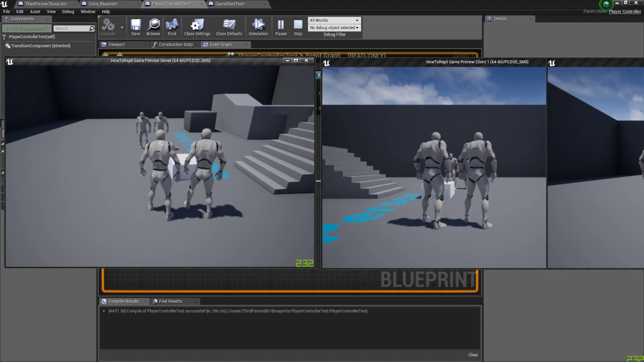The image size is (644, 362).
Task: Open the Help menu
Action: [x=106, y=12]
